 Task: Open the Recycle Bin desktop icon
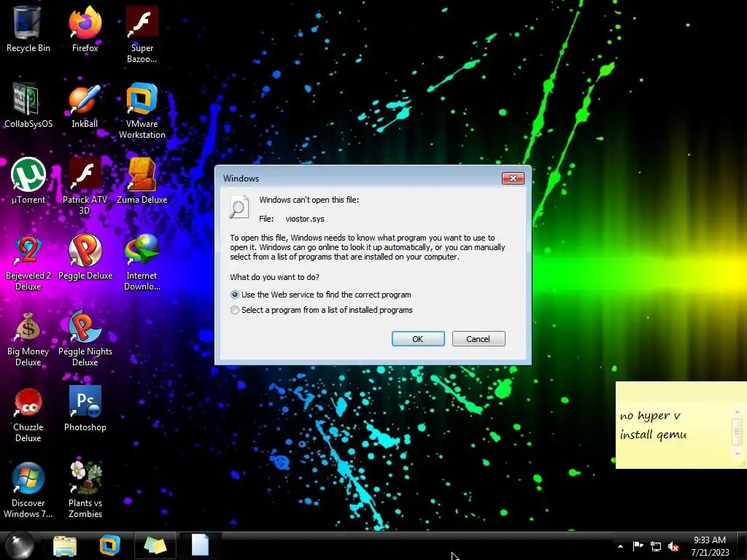click(x=28, y=29)
